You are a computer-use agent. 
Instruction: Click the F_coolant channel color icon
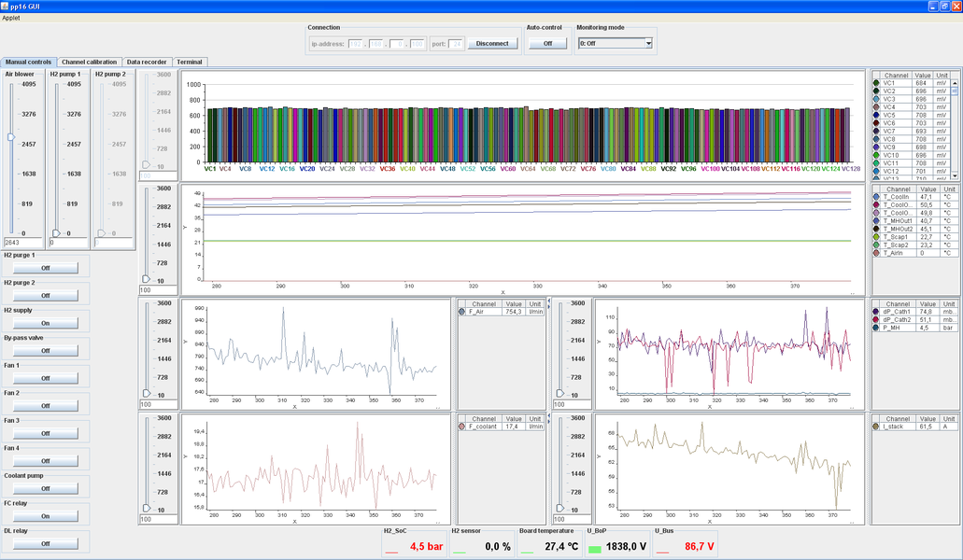462,427
